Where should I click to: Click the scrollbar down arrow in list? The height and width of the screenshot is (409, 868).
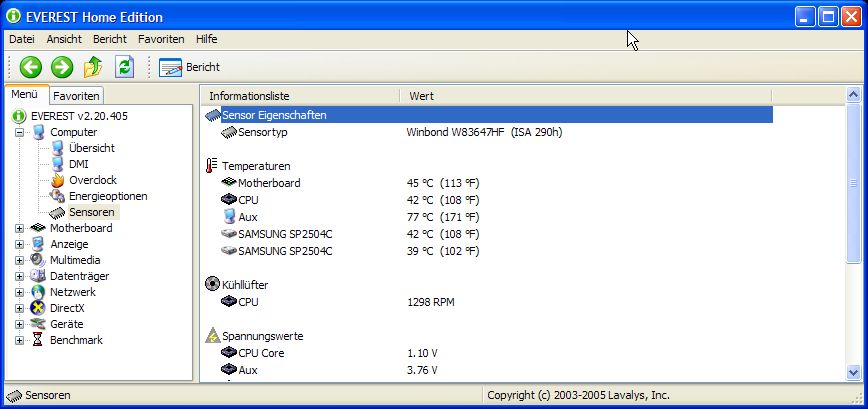(853, 372)
